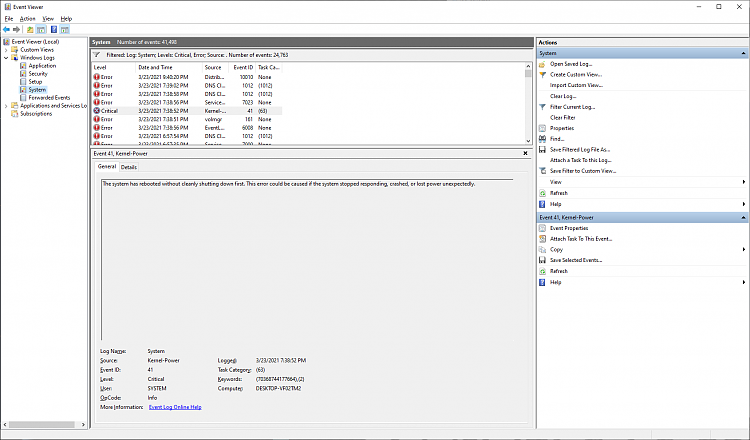Click the Save Selected Events disk icon
This screenshot has height=440, width=750.
(542, 260)
